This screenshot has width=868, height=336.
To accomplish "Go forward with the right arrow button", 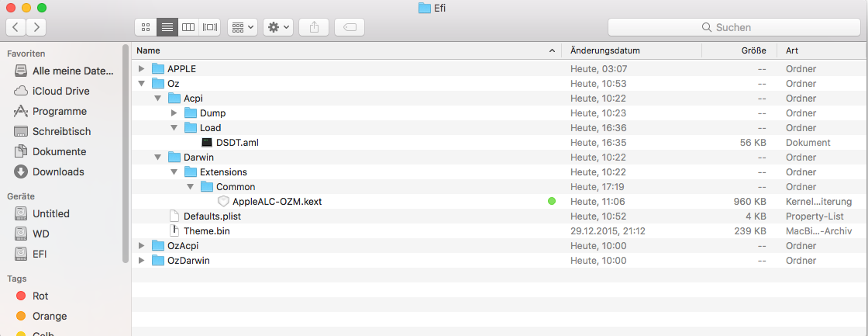I will coord(36,26).
